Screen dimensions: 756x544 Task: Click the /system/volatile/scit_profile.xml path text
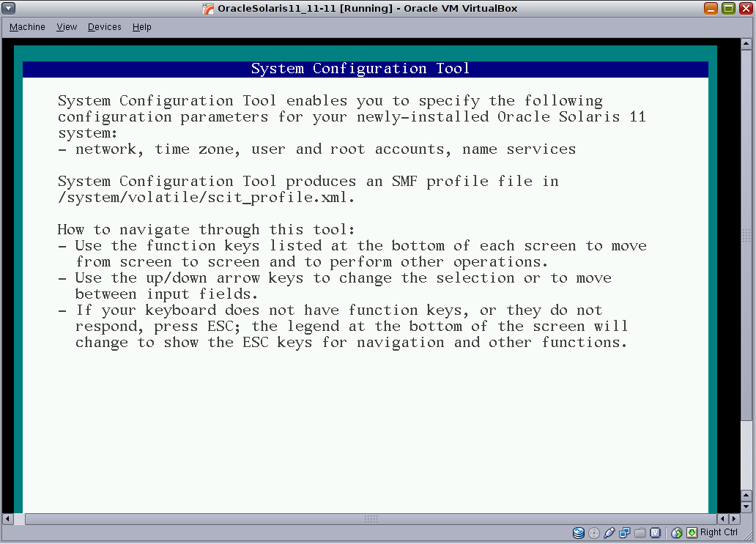206,198
